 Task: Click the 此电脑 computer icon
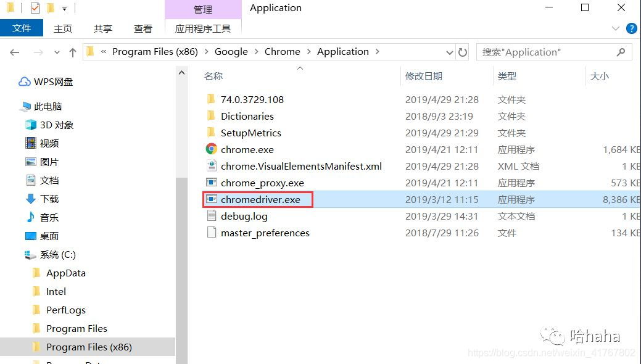point(25,106)
